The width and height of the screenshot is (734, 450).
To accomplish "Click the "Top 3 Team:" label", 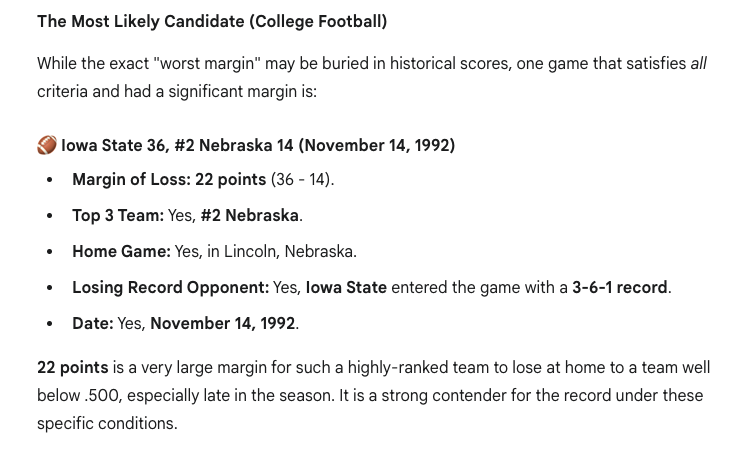I will [x=118, y=216].
